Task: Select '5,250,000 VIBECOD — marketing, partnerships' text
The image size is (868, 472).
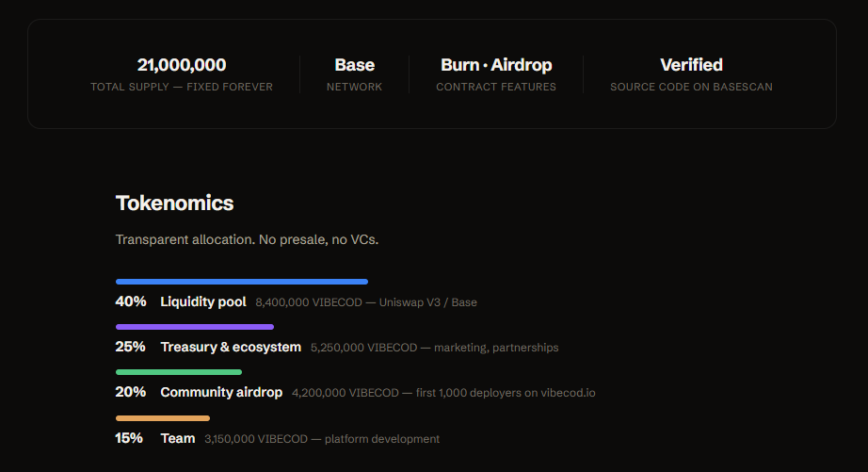Action: 435,348
